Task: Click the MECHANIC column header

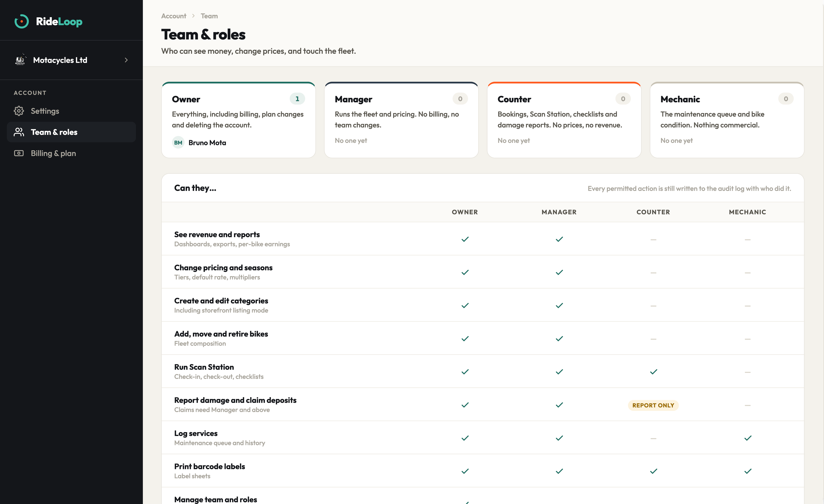Action: 747,212
